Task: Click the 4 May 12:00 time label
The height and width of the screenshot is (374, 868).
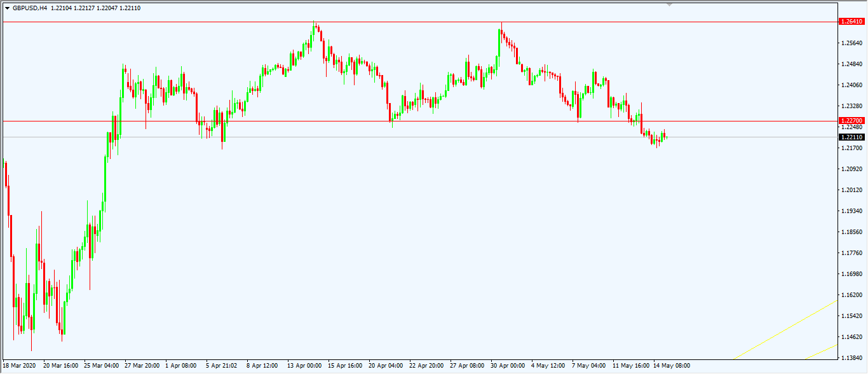Action: coord(548,366)
